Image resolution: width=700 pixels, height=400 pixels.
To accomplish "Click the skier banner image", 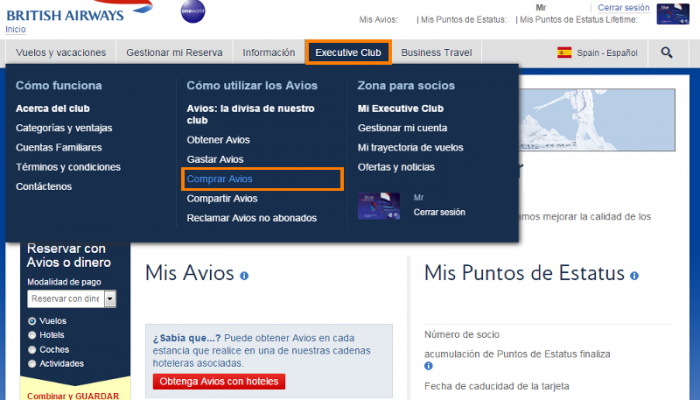I will [x=597, y=120].
